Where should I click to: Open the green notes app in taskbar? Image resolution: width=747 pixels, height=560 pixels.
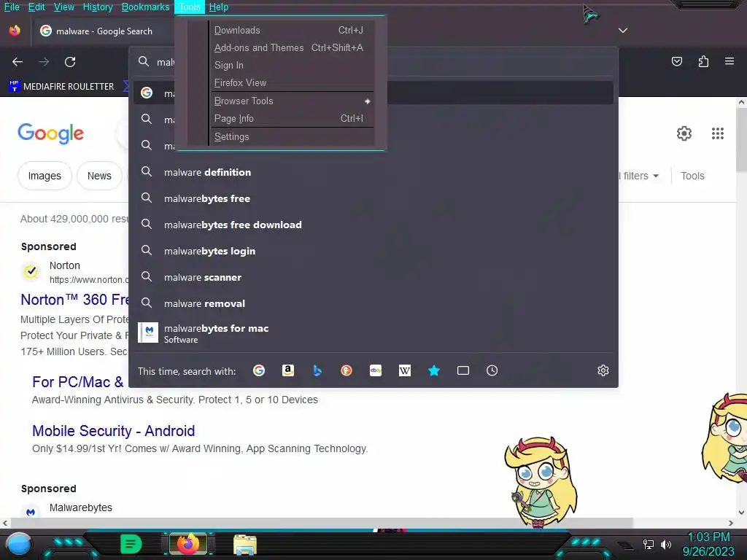coord(131,544)
